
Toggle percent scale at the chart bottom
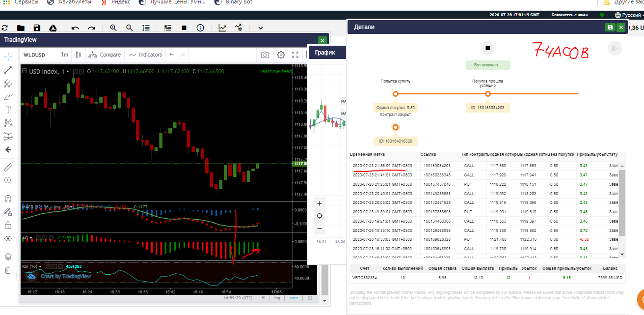(x=264, y=298)
